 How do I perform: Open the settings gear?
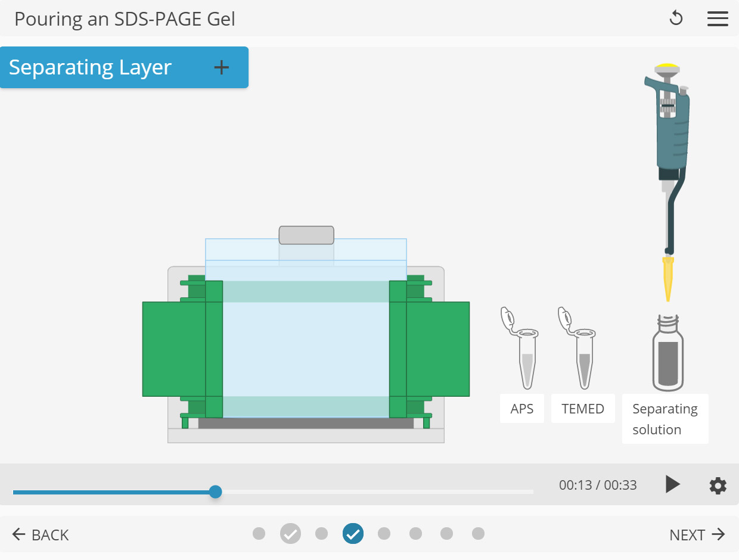(x=718, y=485)
